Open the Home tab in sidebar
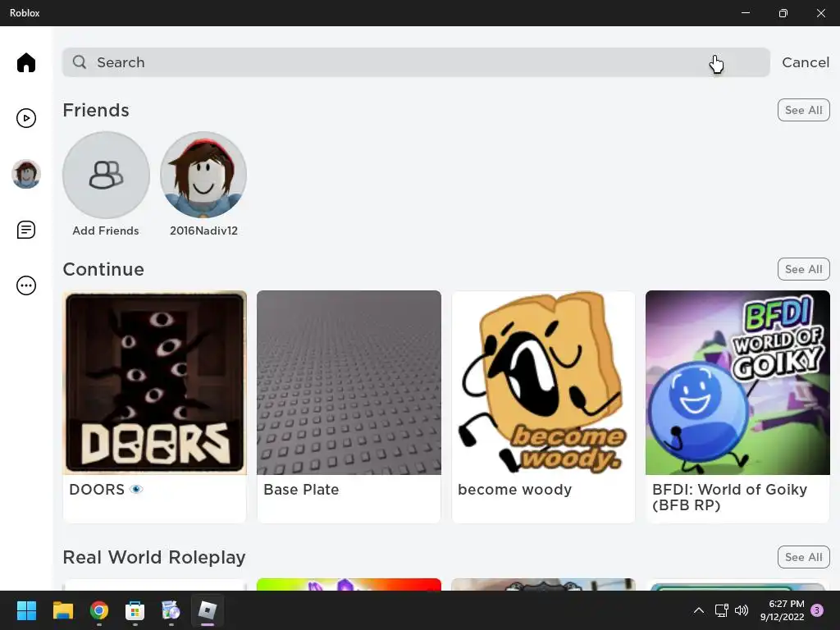Viewport: 840px width, 630px height. point(25,62)
